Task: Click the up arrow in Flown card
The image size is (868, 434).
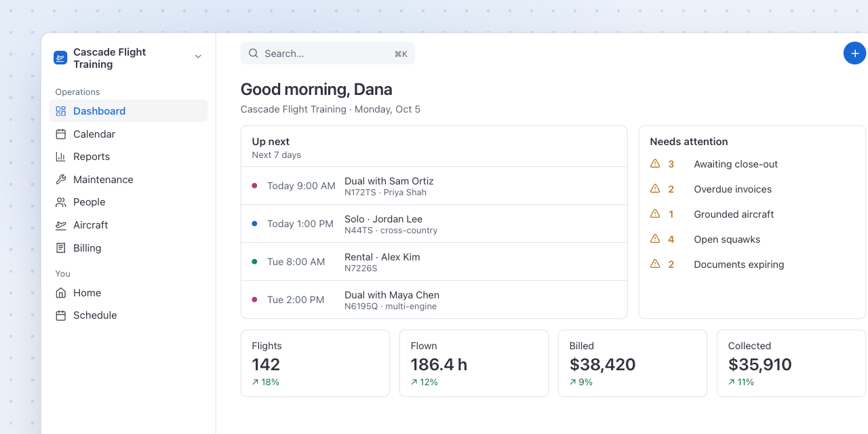Action: pyautogui.click(x=414, y=382)
